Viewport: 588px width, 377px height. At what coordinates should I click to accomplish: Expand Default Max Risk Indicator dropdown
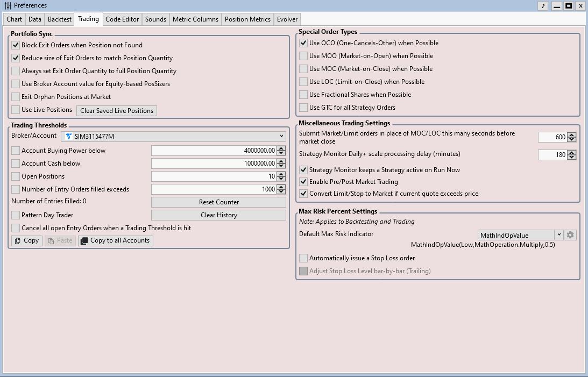[x=559, y=235]
